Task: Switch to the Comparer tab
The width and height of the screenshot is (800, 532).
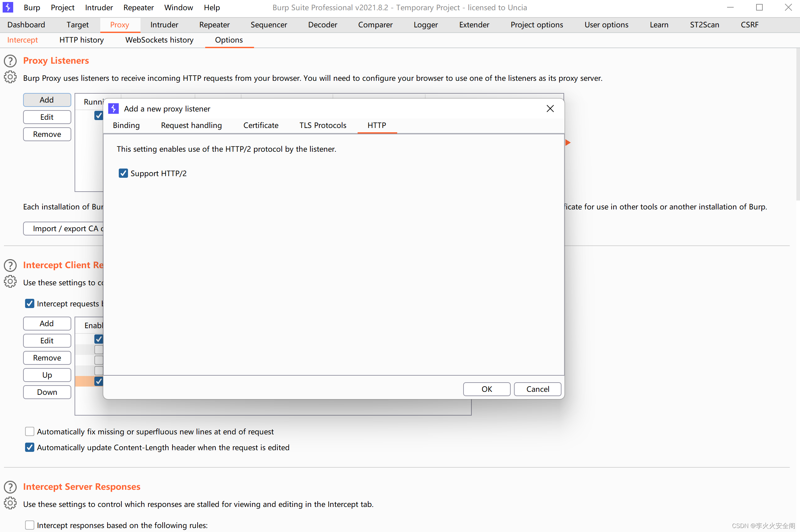Action: pos(375,25)
